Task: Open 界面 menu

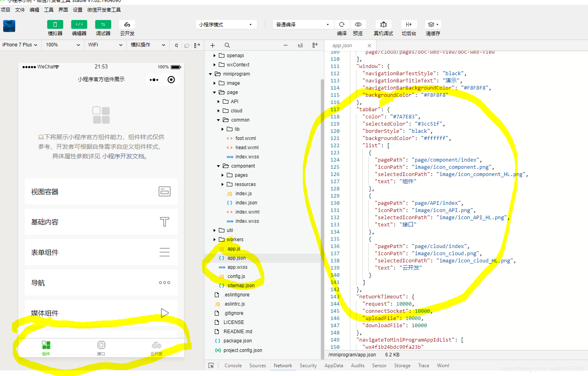Action: (x=63, y=10)
